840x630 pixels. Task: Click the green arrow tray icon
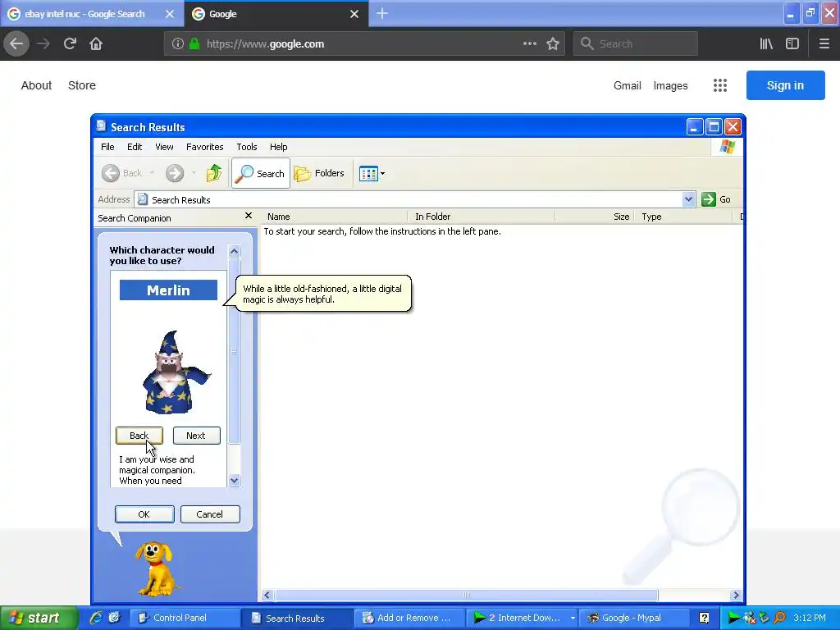point(734,618)
